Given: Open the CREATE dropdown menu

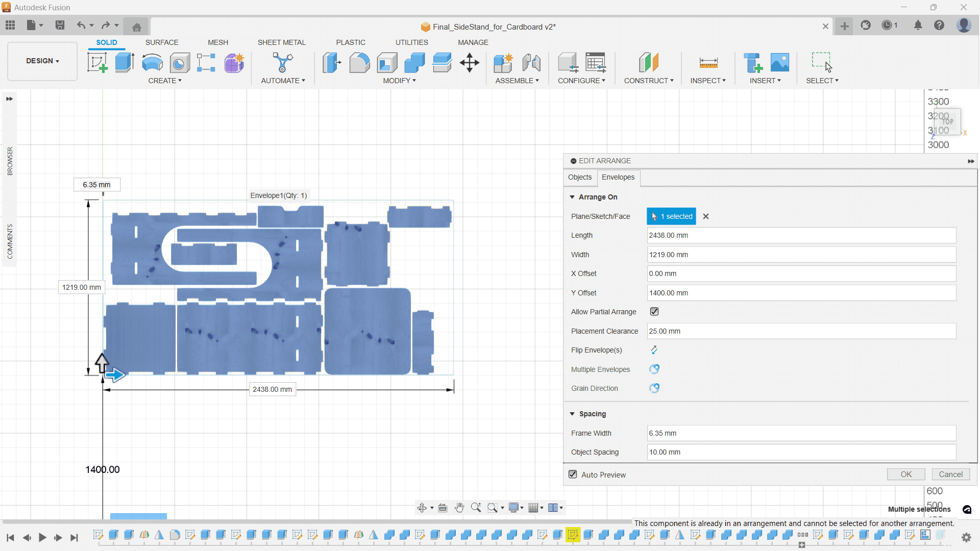Looking at the screenshot, I should tap(165, 81).
